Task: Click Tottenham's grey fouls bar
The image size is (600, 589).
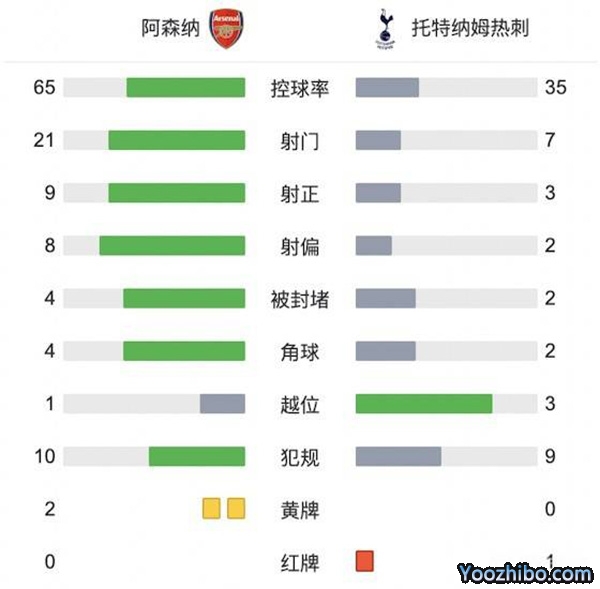Action: click(398, 457)
